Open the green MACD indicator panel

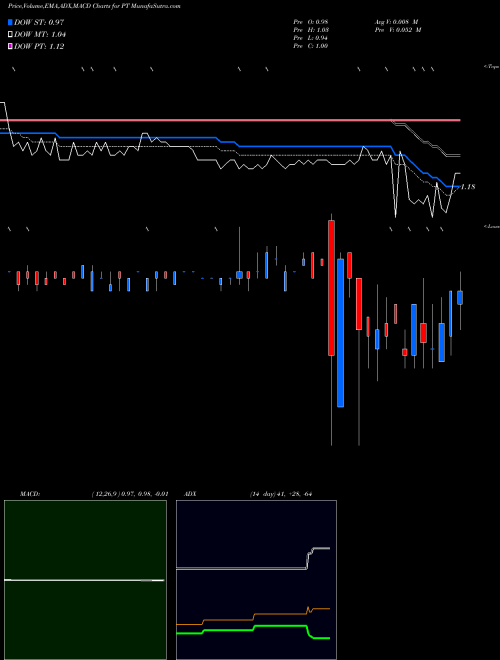tap(85, 580)
